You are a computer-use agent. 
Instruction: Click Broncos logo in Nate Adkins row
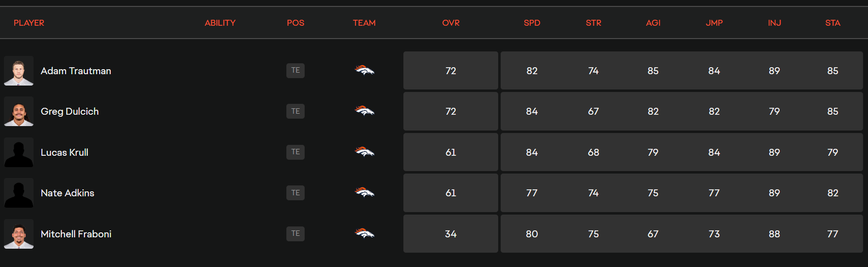(x=364, y=193)
